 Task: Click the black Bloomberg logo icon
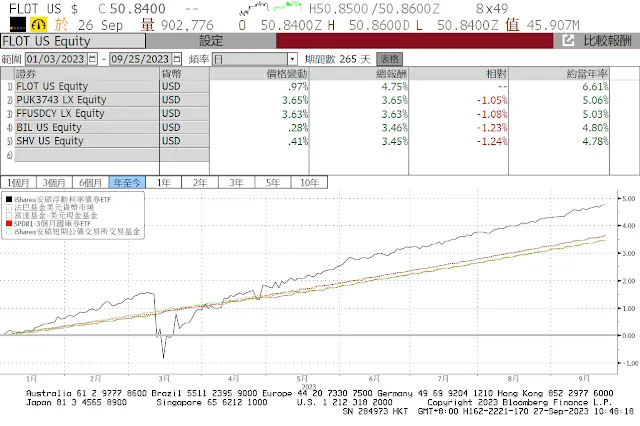tap(18, 24)
